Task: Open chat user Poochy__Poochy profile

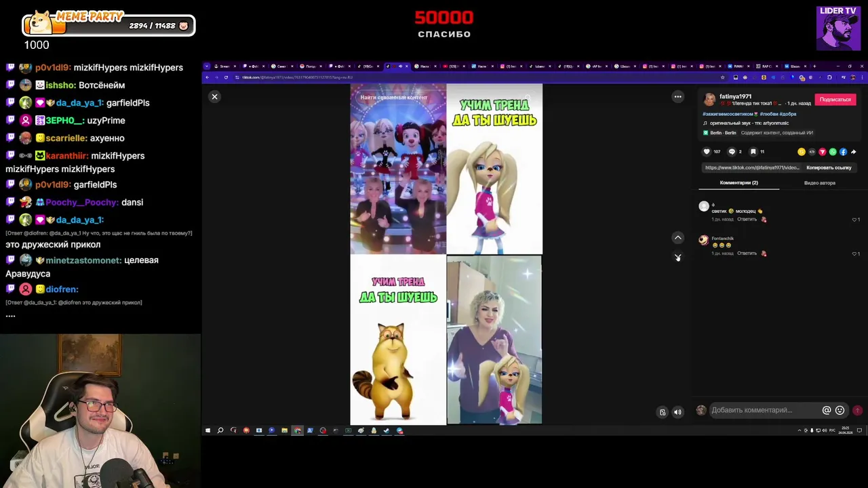Action: (x=81, y=203)
